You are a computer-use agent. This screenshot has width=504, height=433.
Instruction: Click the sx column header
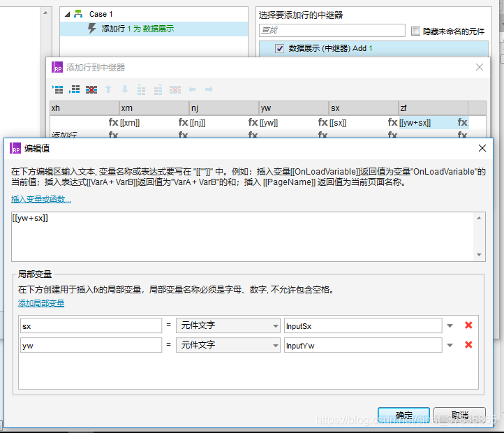click(x=364, y=108)
